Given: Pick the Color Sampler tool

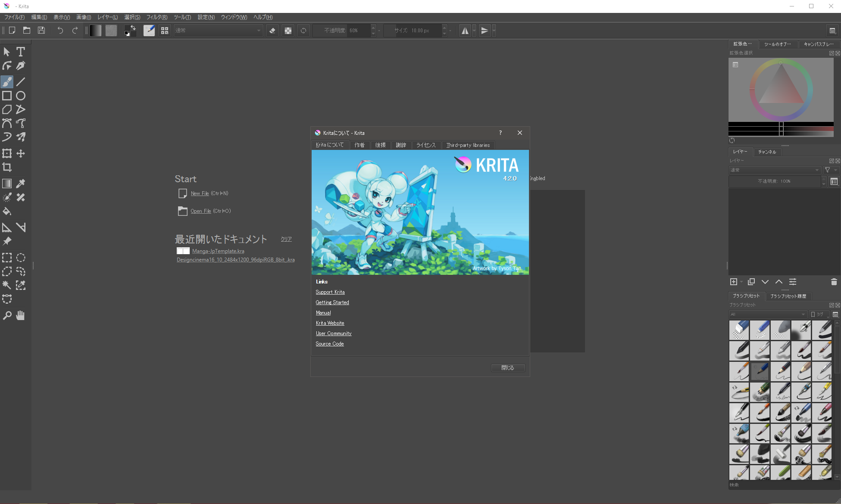Looking at the screenshot, I should click(x=20, y=183).
